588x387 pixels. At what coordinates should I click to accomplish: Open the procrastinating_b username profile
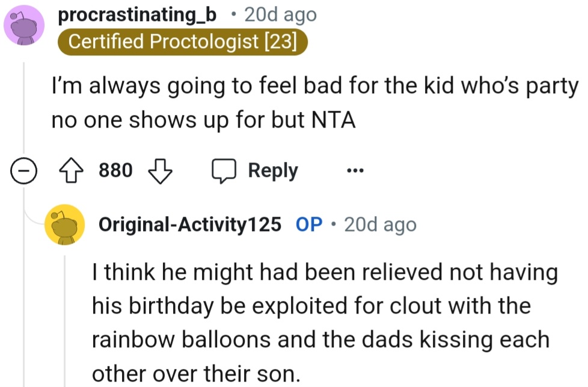pos(137,15)
